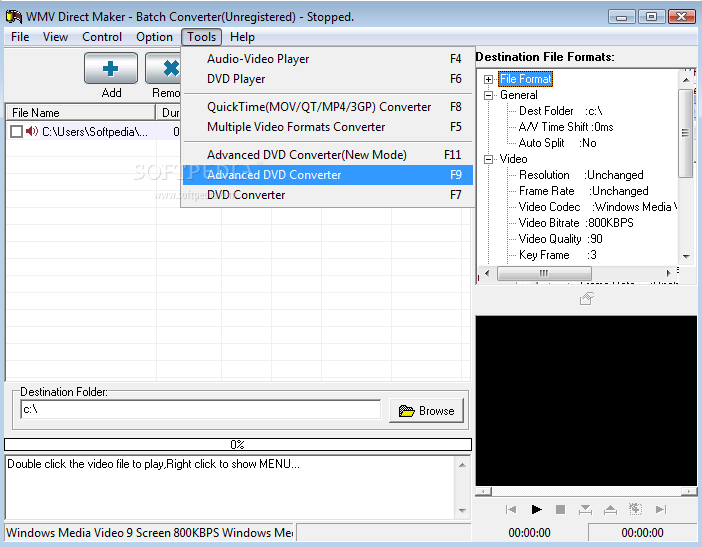702x547 pixels.
Task: Click the folder icon Browse button
Action: click(426, 410)
